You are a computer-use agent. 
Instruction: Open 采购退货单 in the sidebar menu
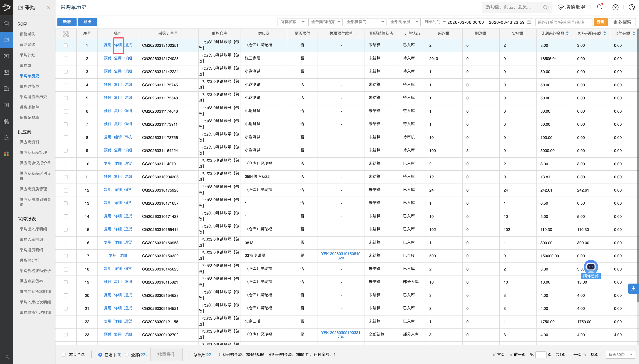click(x=29, y=86)
